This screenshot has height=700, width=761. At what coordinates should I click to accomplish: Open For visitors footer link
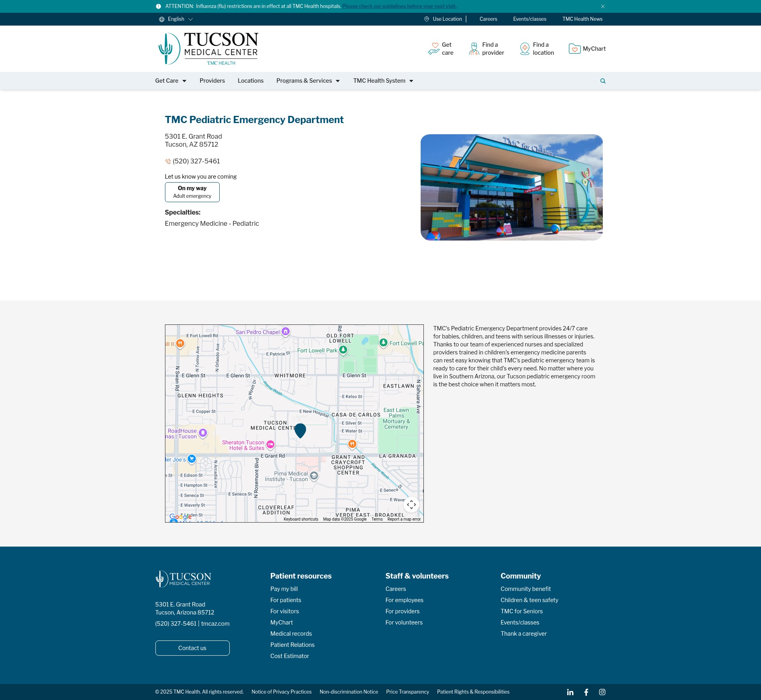click(284, 611)
